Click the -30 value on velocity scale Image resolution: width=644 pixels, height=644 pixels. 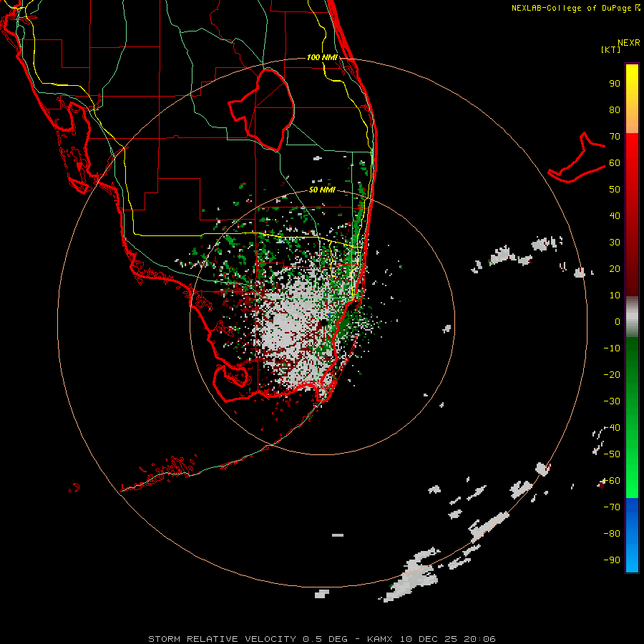tap(612, 401)
